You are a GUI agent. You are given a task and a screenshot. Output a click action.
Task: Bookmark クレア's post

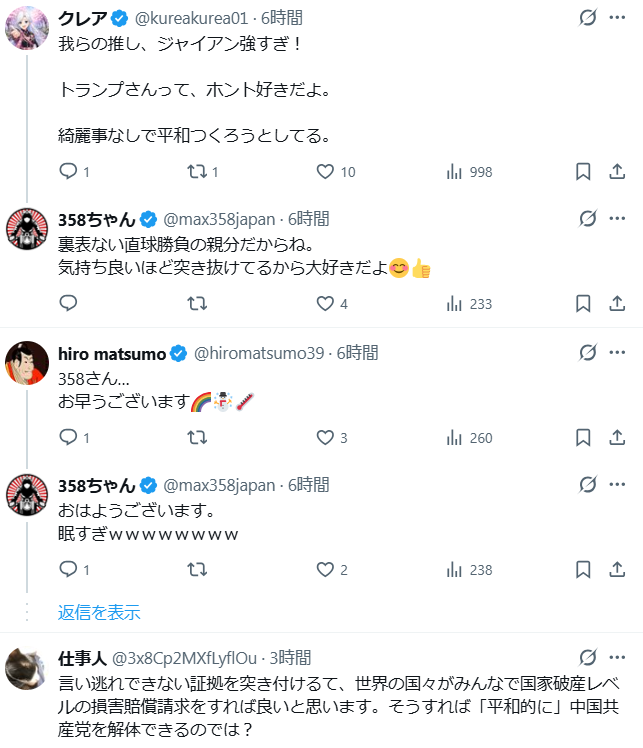tap(583, 172)
